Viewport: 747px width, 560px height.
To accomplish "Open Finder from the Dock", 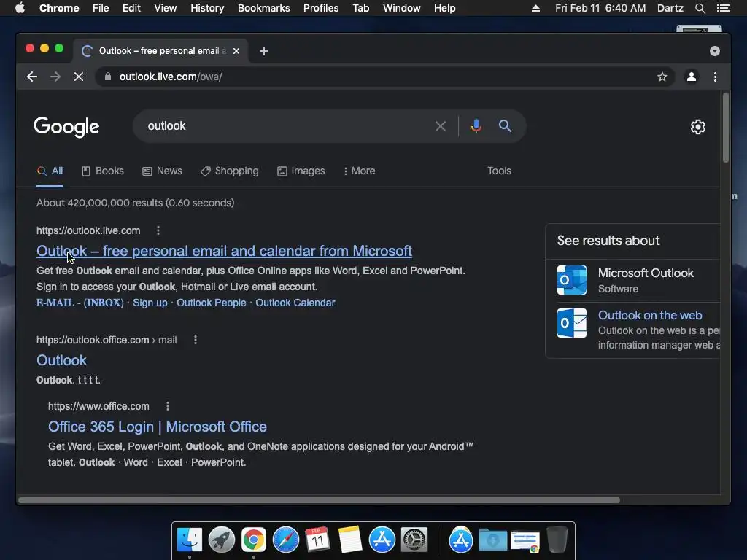I will tap(190, 540).
